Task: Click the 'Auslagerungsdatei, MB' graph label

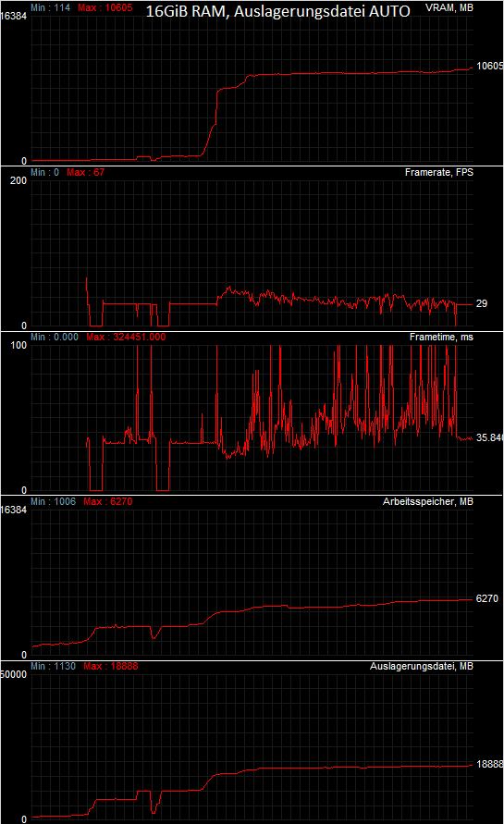Action: pyautogui.click(x=422, y=667)
